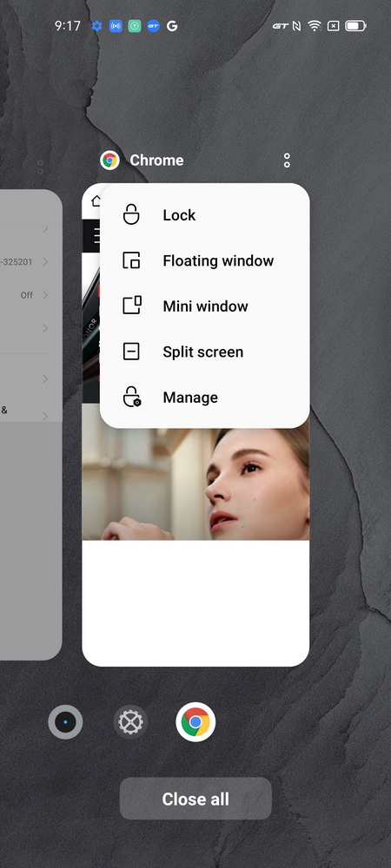Screen dimensions: 391x868
Task: Tap the Split screen icon
Action: 131,352
